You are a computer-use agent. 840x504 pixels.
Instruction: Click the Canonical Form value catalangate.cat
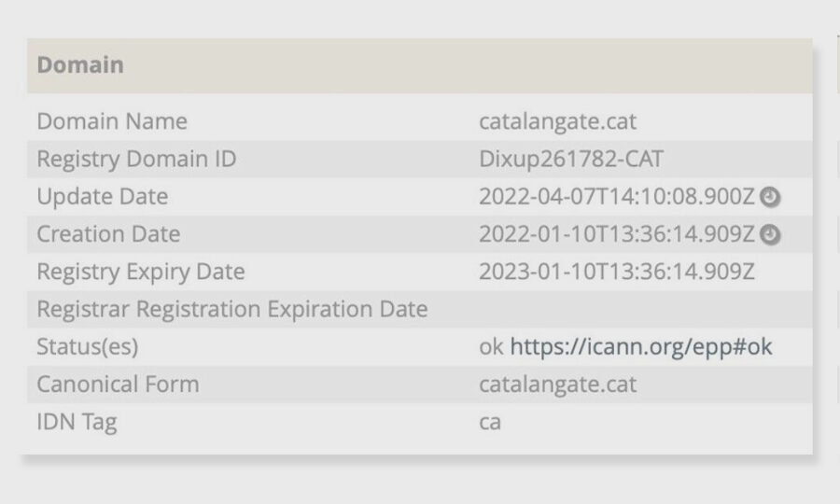point(557,385)
